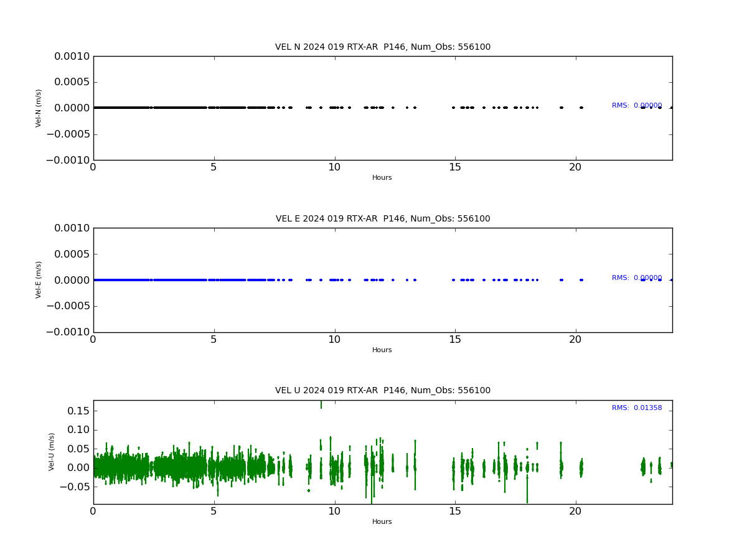Click the VEL E plot title
Screen dimensions: 747x560
pyautogui.click(x=383, y=219)
